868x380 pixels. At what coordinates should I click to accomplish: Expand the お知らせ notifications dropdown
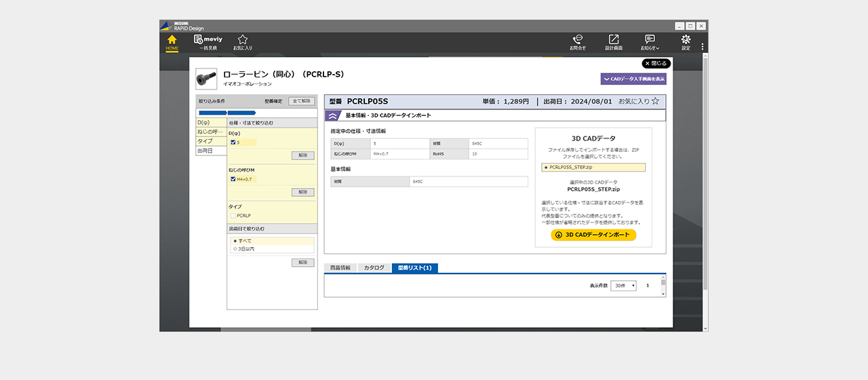tap(650, 42)
